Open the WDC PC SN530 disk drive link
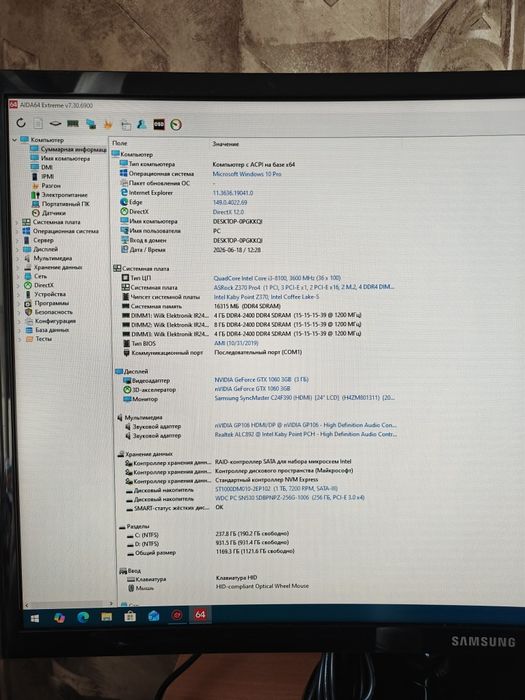525x700 pixels. click(x=290, y=497)
